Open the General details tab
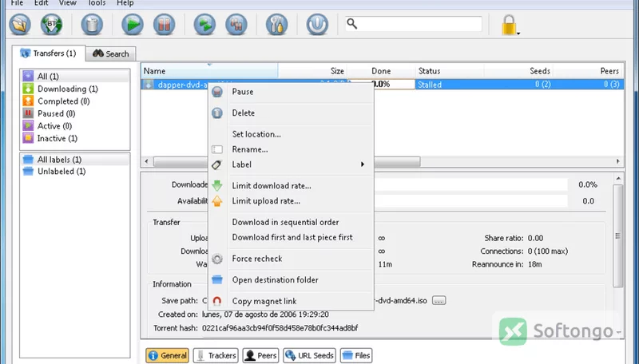 (167, 355)
